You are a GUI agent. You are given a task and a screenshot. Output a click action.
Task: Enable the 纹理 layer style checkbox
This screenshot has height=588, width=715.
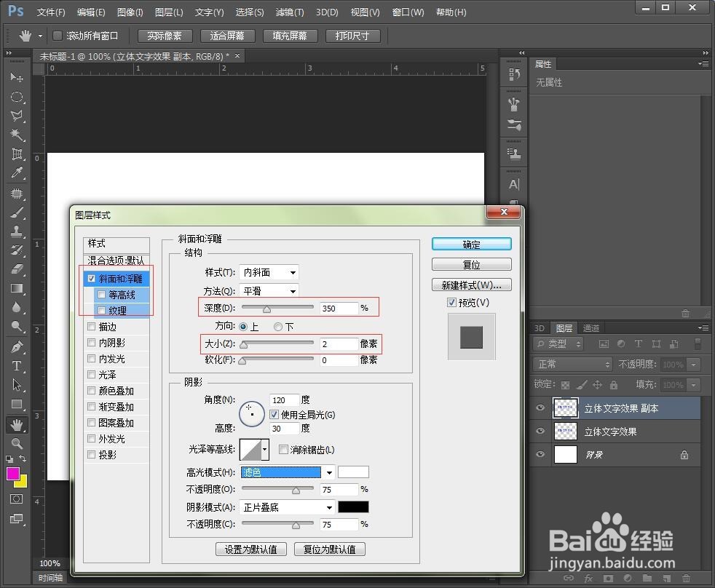(100, 310)
